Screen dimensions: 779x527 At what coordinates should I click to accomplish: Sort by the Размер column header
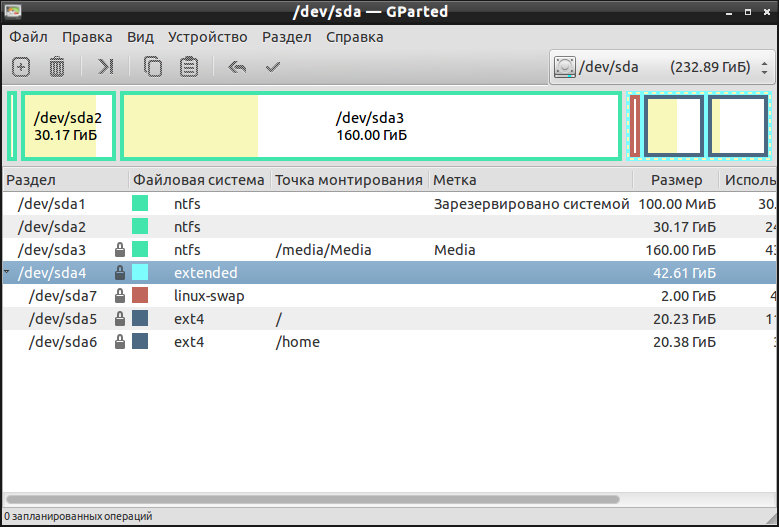coord(676,180)
